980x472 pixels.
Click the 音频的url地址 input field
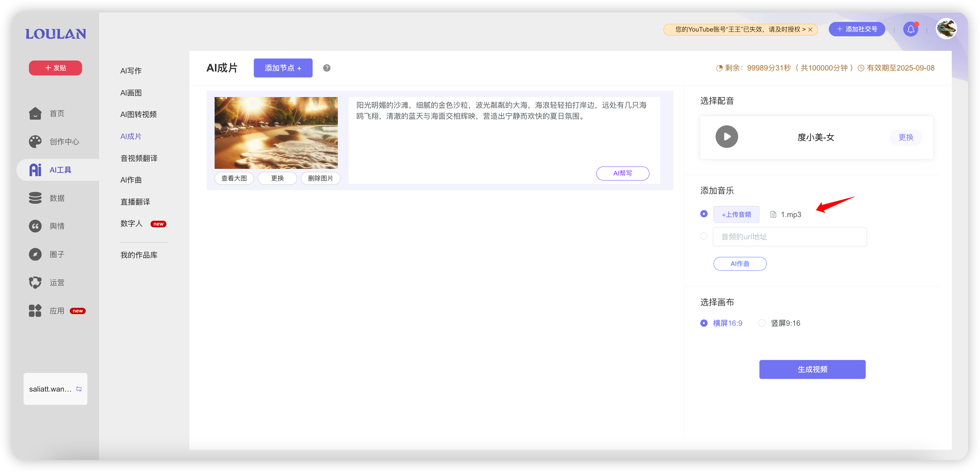[790, 237]
